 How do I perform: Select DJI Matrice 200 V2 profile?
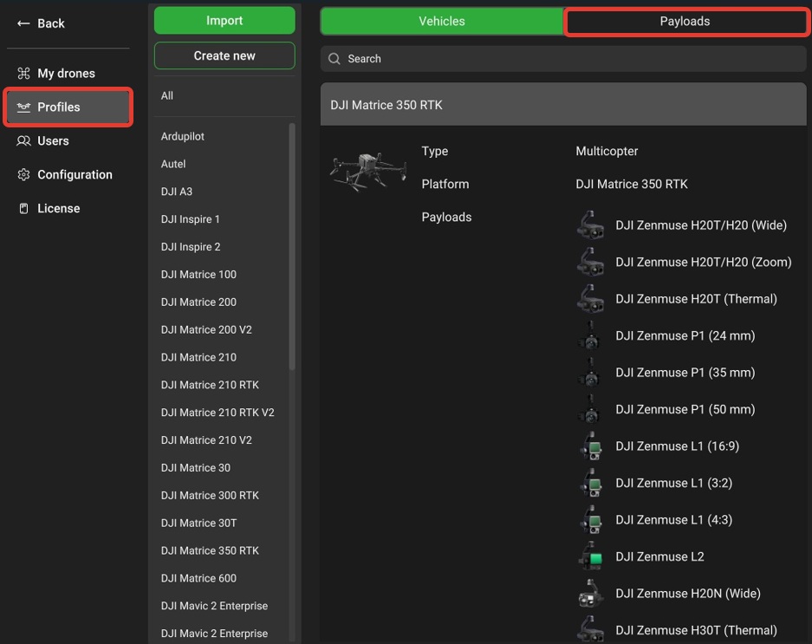[206, 329]
